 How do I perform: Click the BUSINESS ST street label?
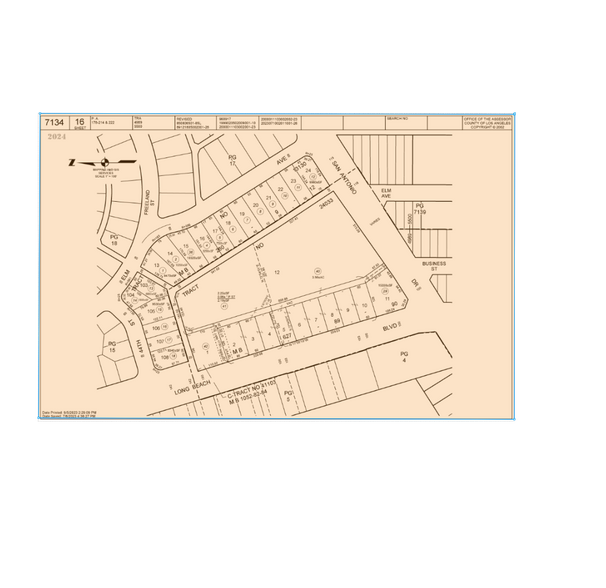(436, 266)
